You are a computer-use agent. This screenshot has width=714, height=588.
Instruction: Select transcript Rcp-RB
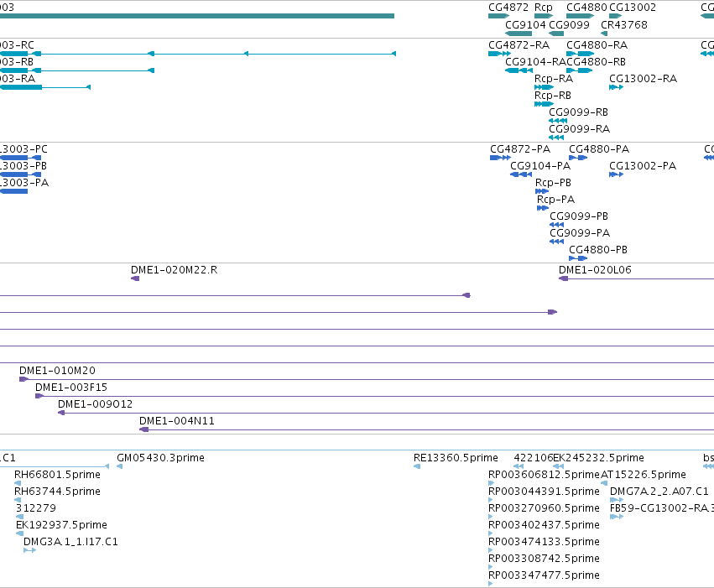(x=553, y=96)
